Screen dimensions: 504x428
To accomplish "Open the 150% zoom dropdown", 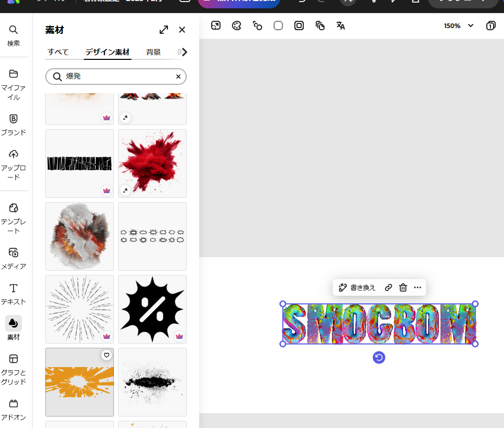I will tap(459, 26).
